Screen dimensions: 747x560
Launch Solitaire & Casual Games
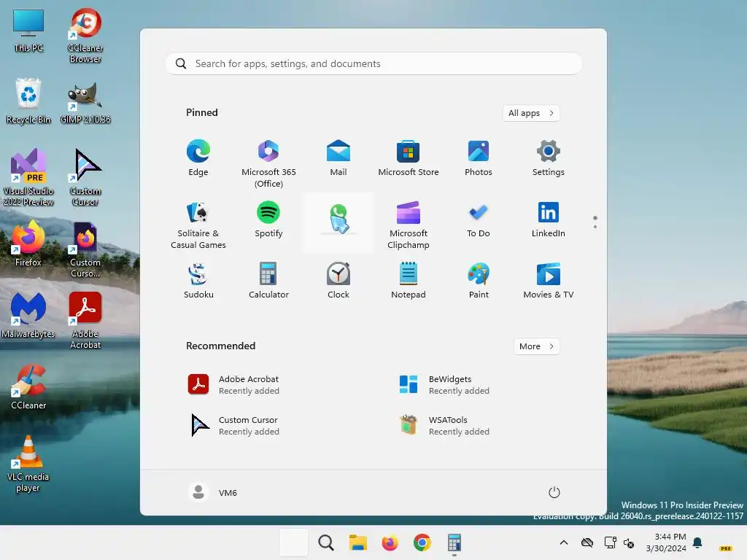point(198,225)
